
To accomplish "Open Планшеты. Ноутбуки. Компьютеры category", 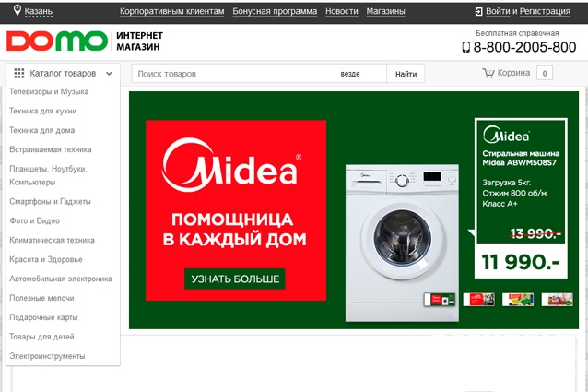I will pyautogui.click(x=48, y=175).
